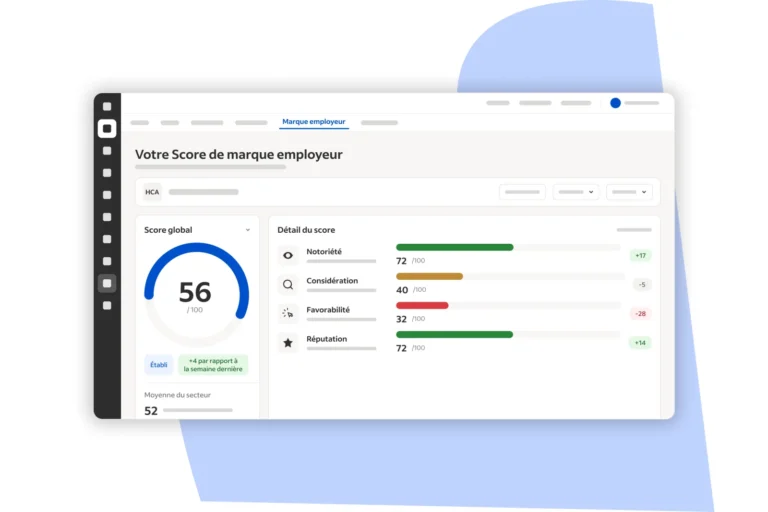
Task: Click the Considération label
Action: coord(332,280)
